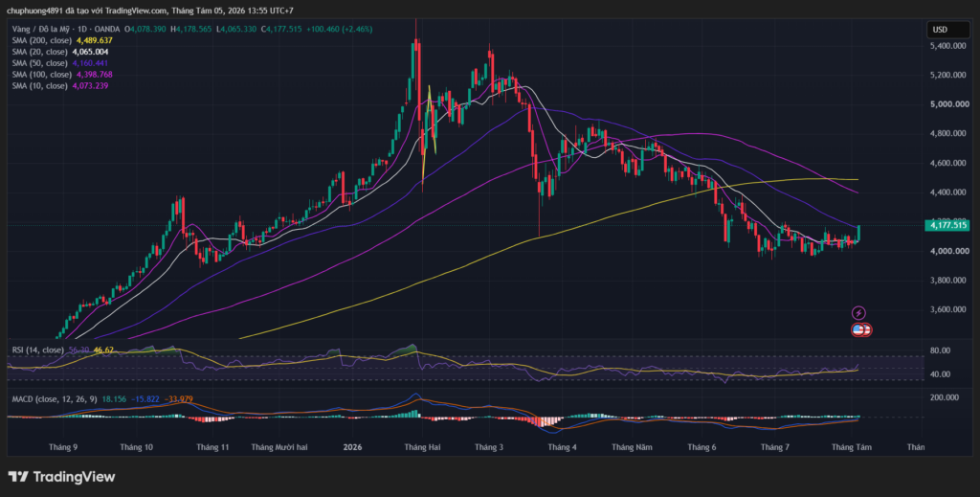Viewport: 980px width, 497px height.
Task: Click the Tháng Tám time axis label
Action: 851,447
